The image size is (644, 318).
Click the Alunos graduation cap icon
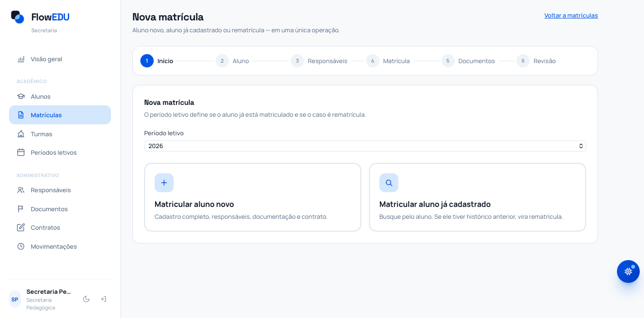(x=21, y=96)
